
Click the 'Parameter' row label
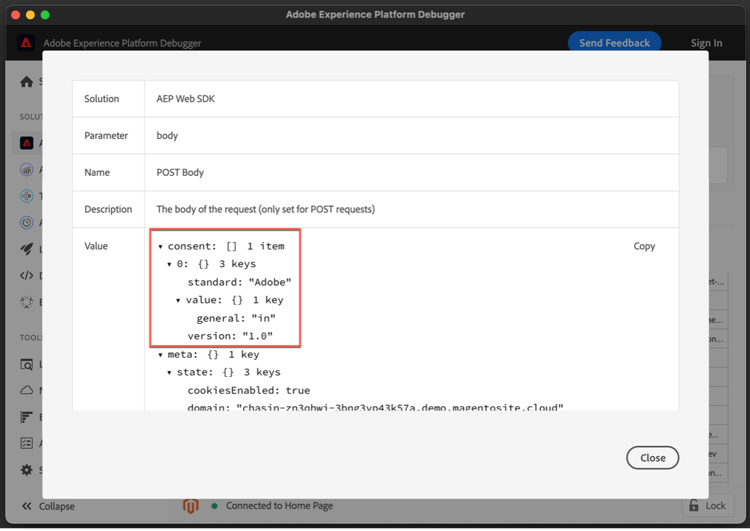106,136
